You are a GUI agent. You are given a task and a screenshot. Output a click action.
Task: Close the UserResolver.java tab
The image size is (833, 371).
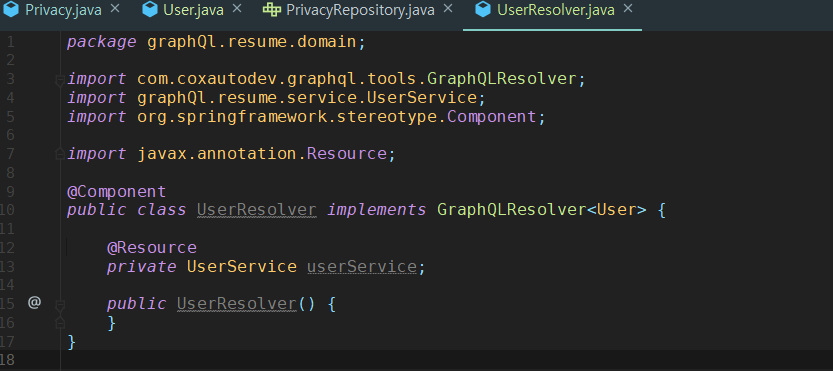coord(628,9)
